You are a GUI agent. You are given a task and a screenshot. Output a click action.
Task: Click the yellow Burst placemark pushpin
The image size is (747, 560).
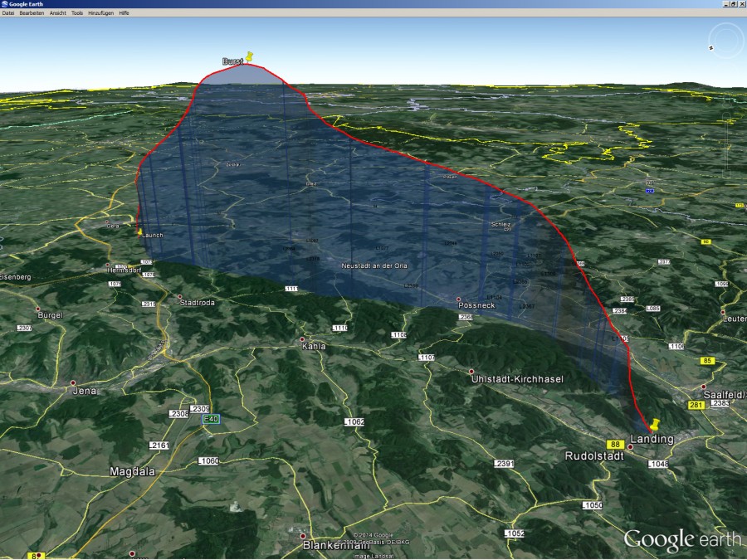click(249, 55)
